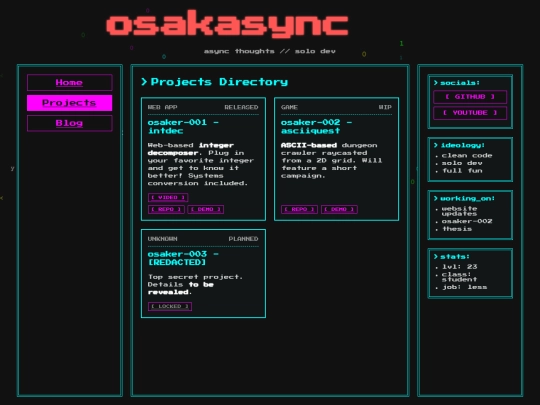Click the Projects Directory heading
Viewport: 540px width, 405px height.
point(215,82)
